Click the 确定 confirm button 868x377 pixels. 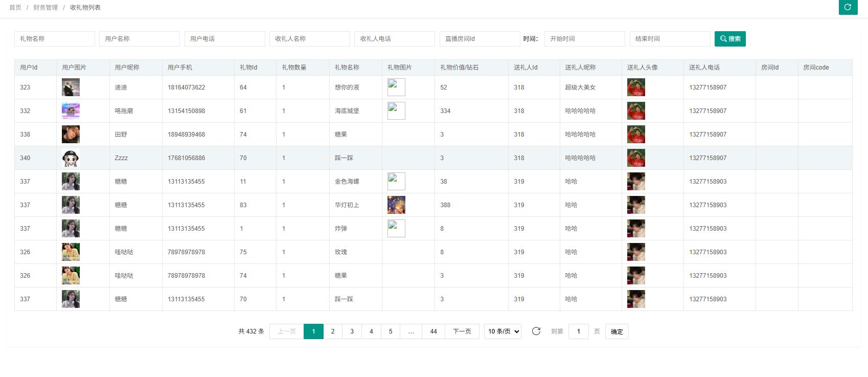(x=616, y=331)
